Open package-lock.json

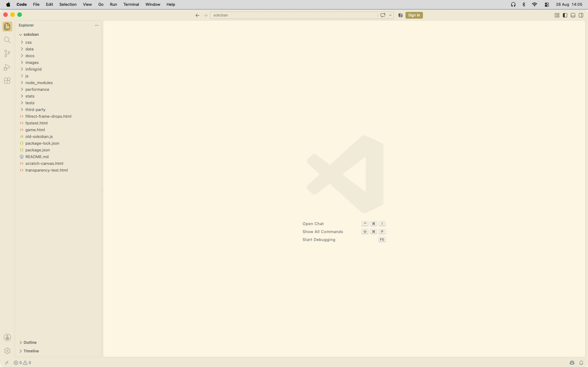pyautogui.click(x=58, y=143)
